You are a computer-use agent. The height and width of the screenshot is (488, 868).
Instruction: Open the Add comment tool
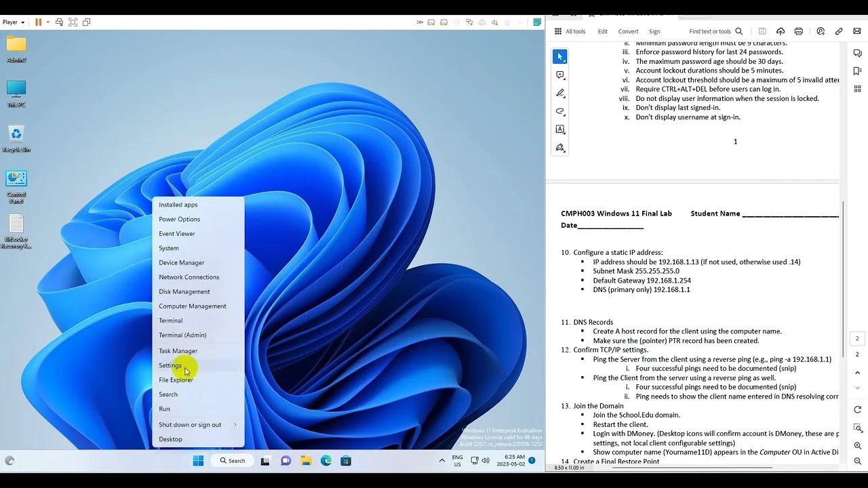click(x=559, y=75)
